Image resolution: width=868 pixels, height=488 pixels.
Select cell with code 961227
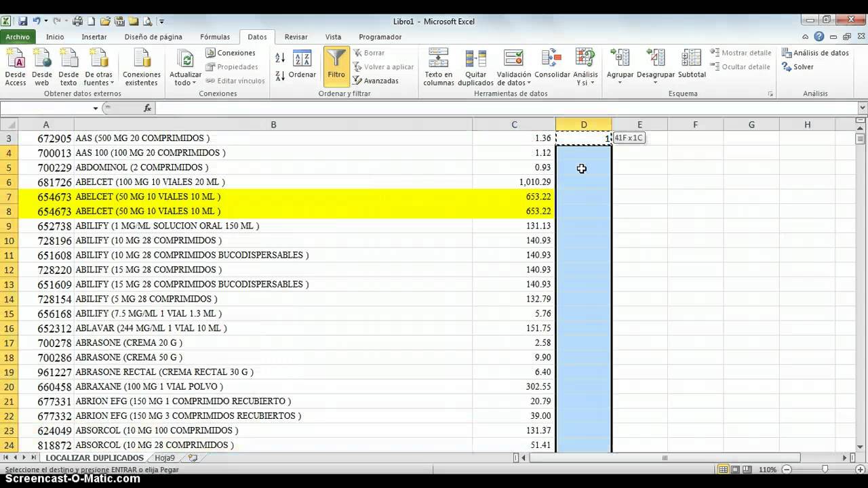click(46, 372)
